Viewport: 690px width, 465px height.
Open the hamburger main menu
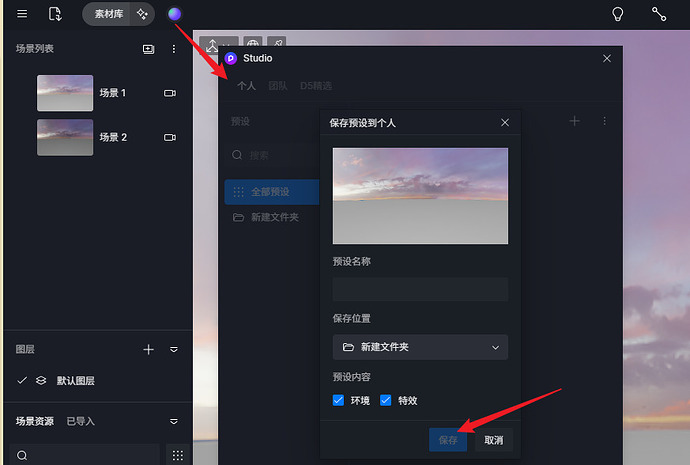click(x=22, y=14)
